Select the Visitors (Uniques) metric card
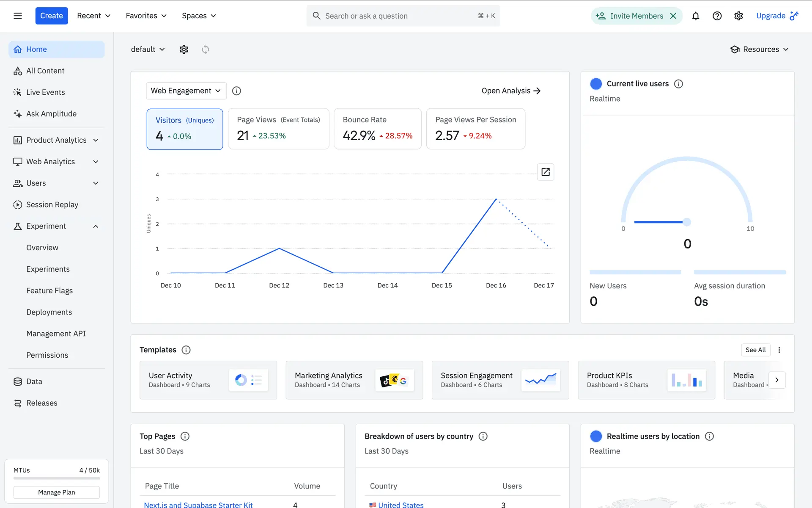Viewport: 812px width, 508px height. pos(185,129)
